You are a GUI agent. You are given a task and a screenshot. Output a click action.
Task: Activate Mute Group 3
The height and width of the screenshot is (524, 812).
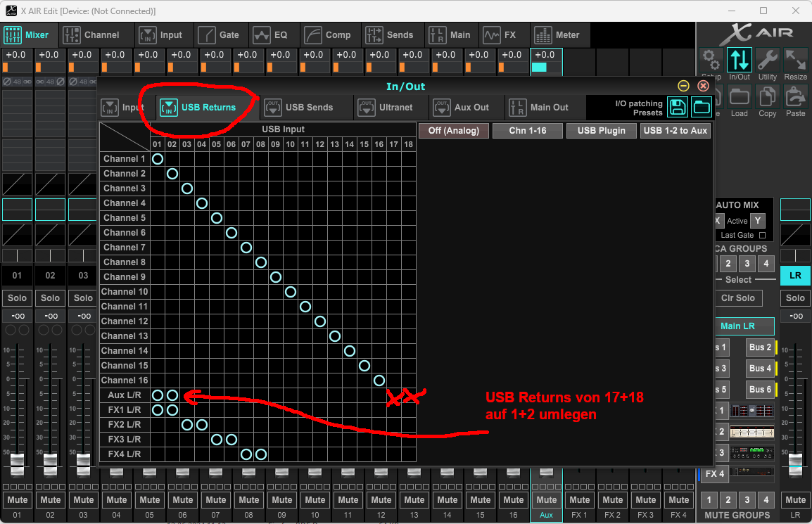(x=747, y=499)
